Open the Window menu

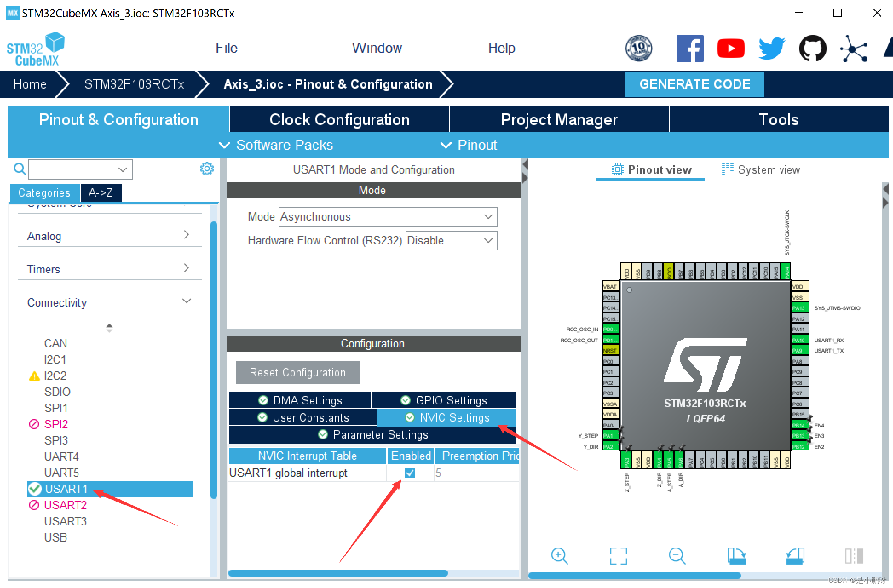377,48
